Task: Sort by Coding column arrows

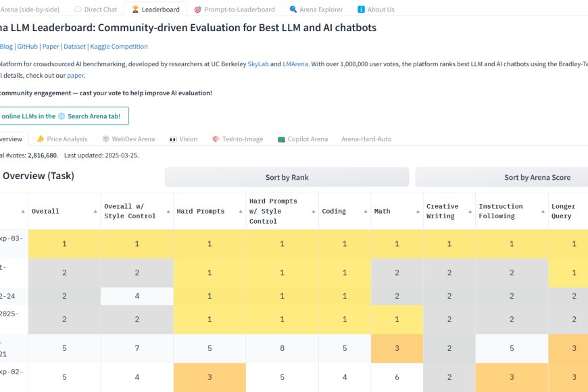Action: coord(365,212)
